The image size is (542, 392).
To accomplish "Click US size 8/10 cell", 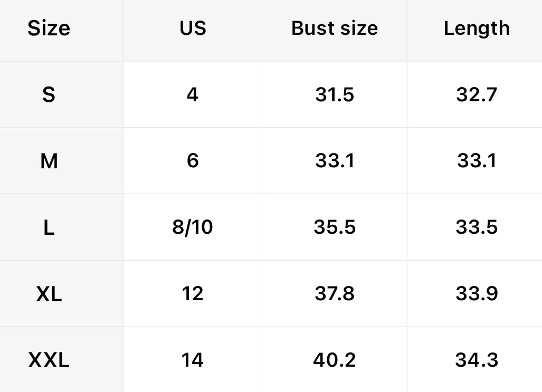I will tap(193, 227).
